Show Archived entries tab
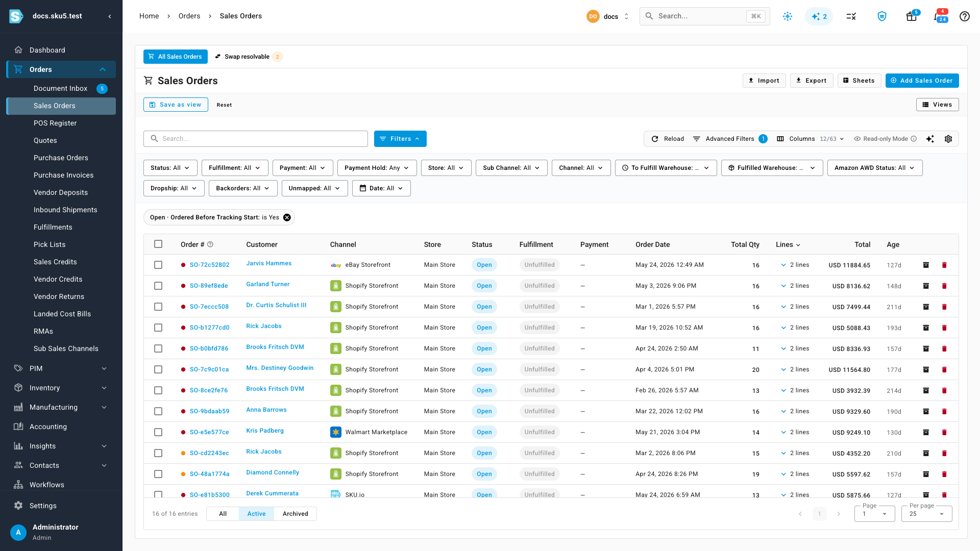The width and height of the screenshot is (980, 551). 296,514
